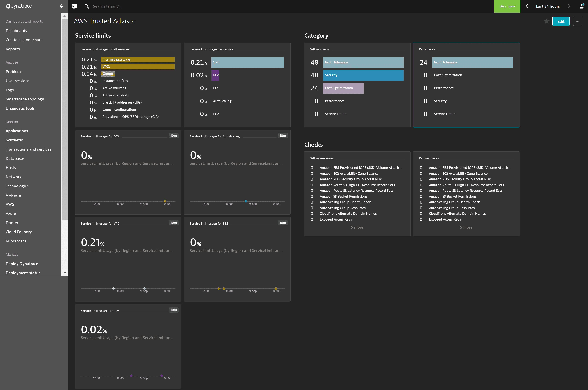The image size is (588, 390).
Task: Open Deploy Dynatrace
Action: coord(22,264)
